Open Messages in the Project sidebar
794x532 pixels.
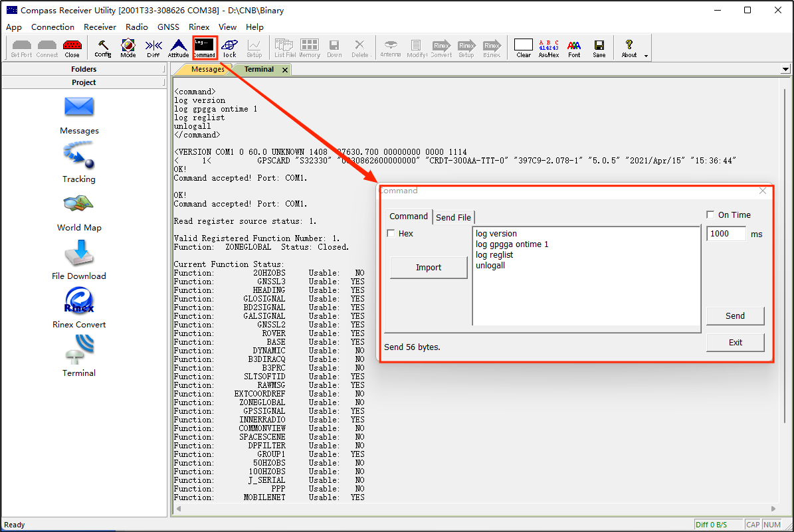coord(80,116)
